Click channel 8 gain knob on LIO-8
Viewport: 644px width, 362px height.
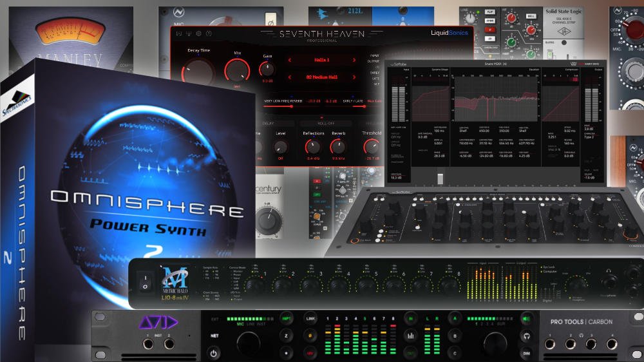tap(449, 285)
